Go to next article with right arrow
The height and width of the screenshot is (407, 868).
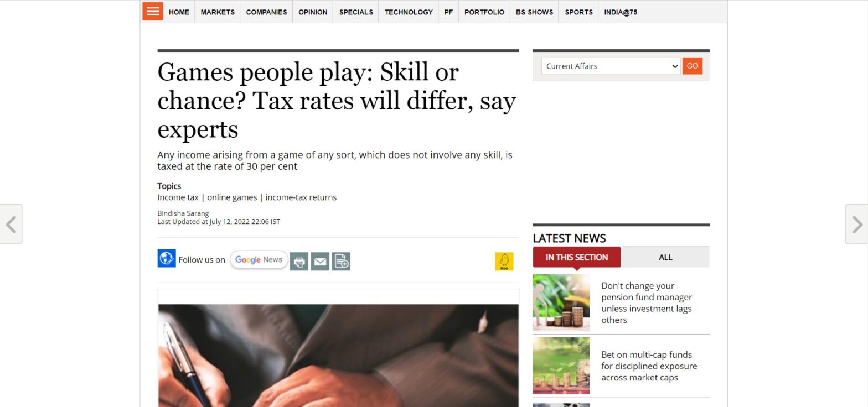[x=857, y=224]
